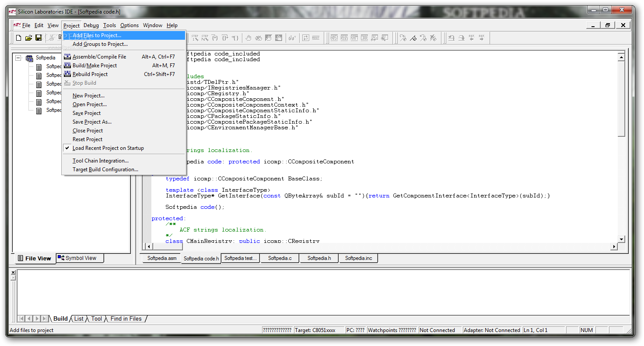Click the Refresh arrows toolbar icon
Viewport: 644px width, 346px height.
pos(306,38)
